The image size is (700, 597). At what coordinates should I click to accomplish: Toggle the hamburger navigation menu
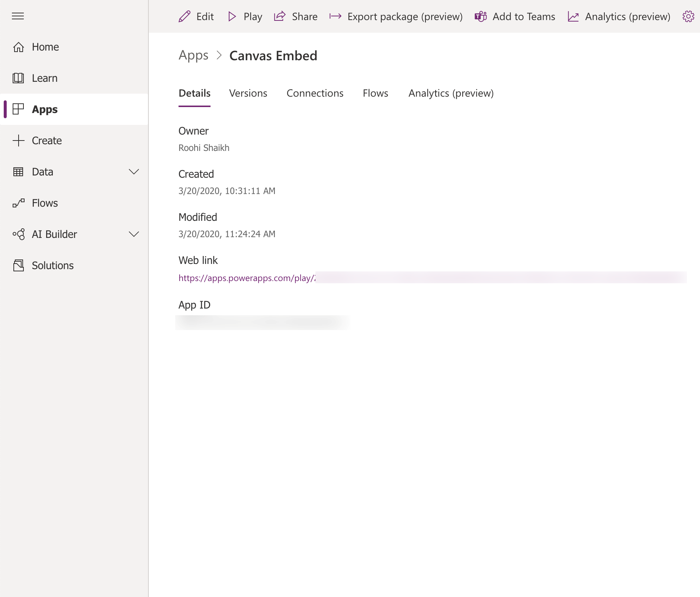(x=18, y=16)
